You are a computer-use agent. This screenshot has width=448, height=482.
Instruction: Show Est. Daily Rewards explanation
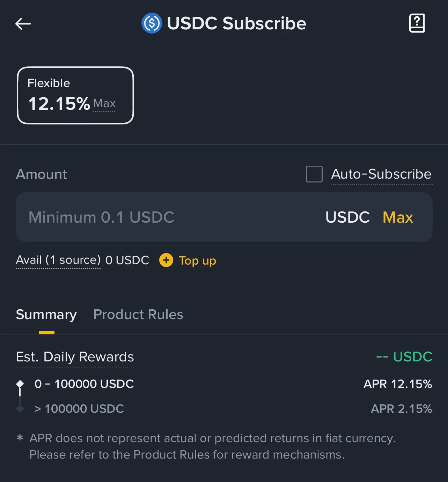tap(75, 357)
